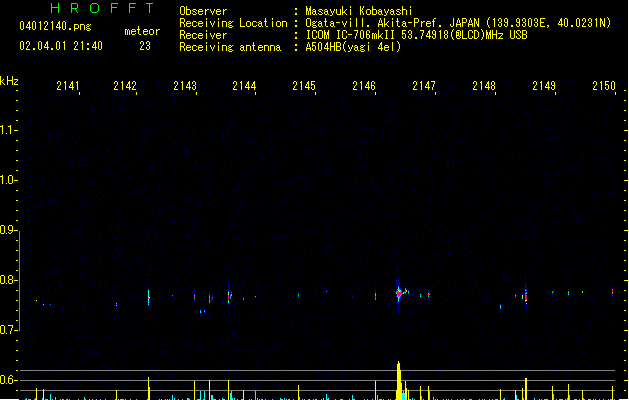Click the Observer field label
The height and width of the screenshot is (400, 629).
tap(203, 11)
